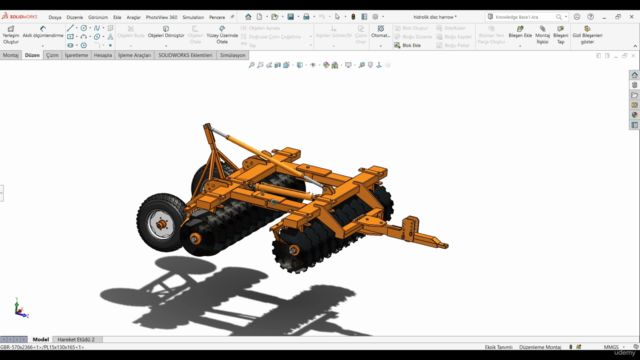640x360 pixels.
Task: Click the Options gear icon
Action: [375, 17]
